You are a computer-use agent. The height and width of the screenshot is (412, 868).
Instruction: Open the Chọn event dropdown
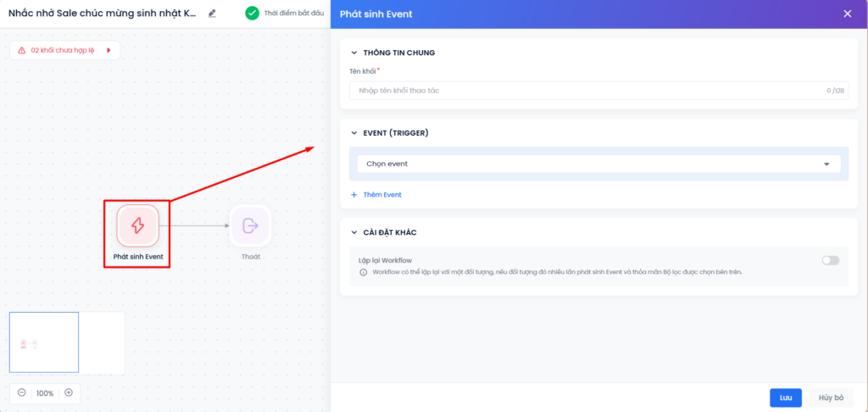tap(599, 164)
